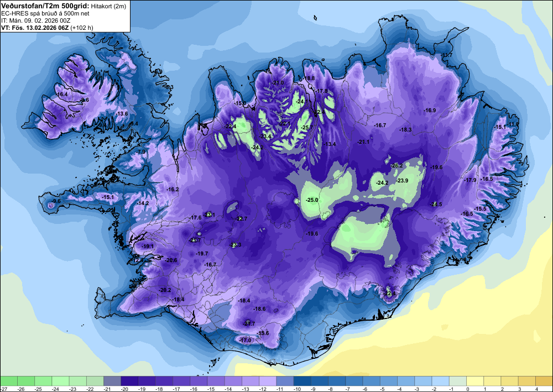Select the -22.7 temperature label
553x392 pixels.
[x=242, y=219]
